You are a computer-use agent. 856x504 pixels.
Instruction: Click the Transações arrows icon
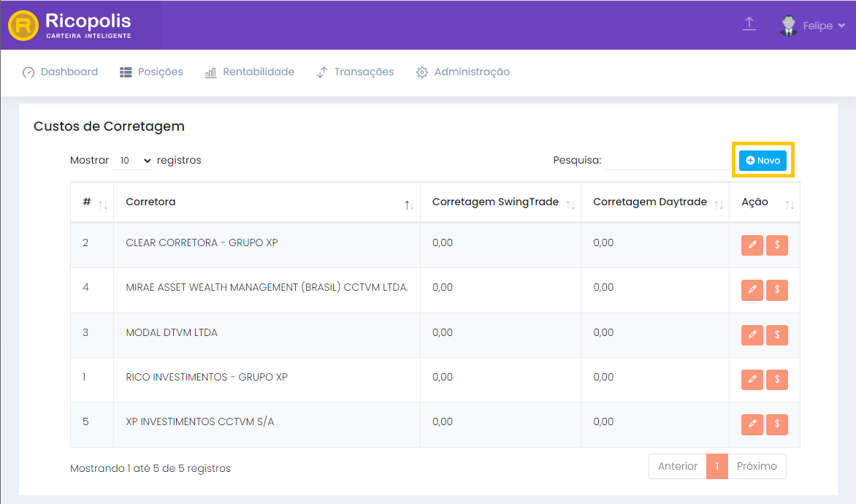point(322,72)
